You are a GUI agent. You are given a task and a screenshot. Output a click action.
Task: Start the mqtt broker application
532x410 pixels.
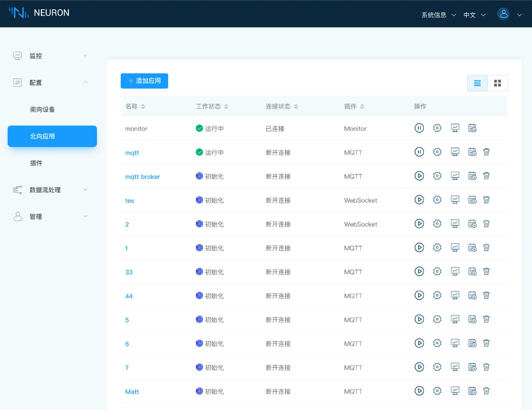point(419,176)
